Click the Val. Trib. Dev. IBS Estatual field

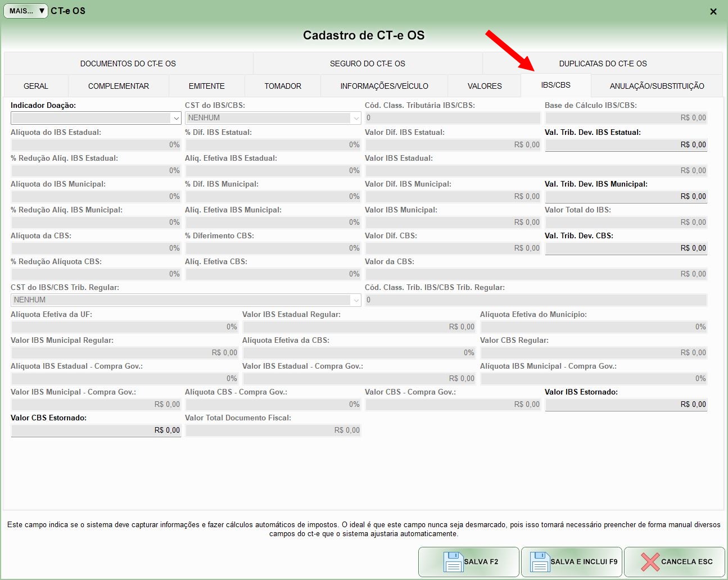coord(626,145)
